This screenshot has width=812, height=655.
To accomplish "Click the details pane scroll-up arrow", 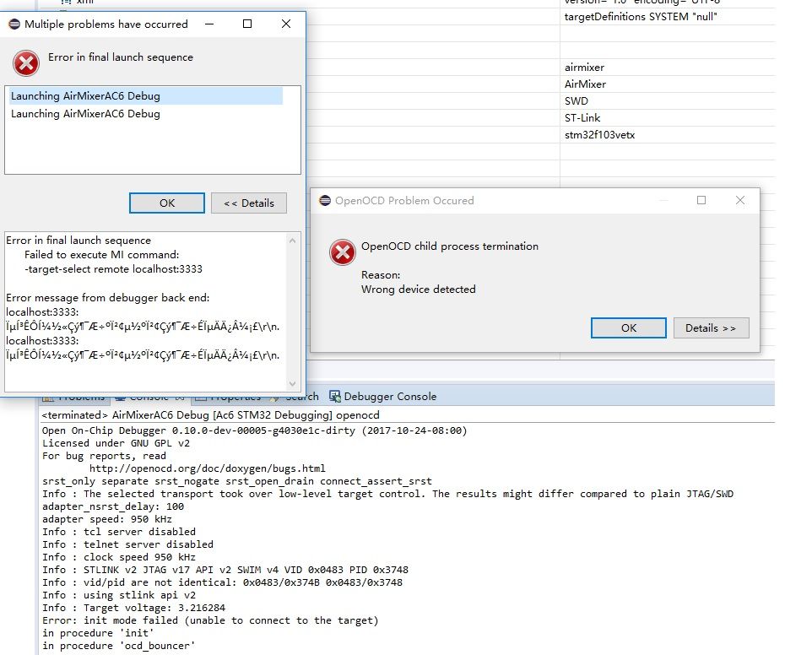I will point(292,241).
